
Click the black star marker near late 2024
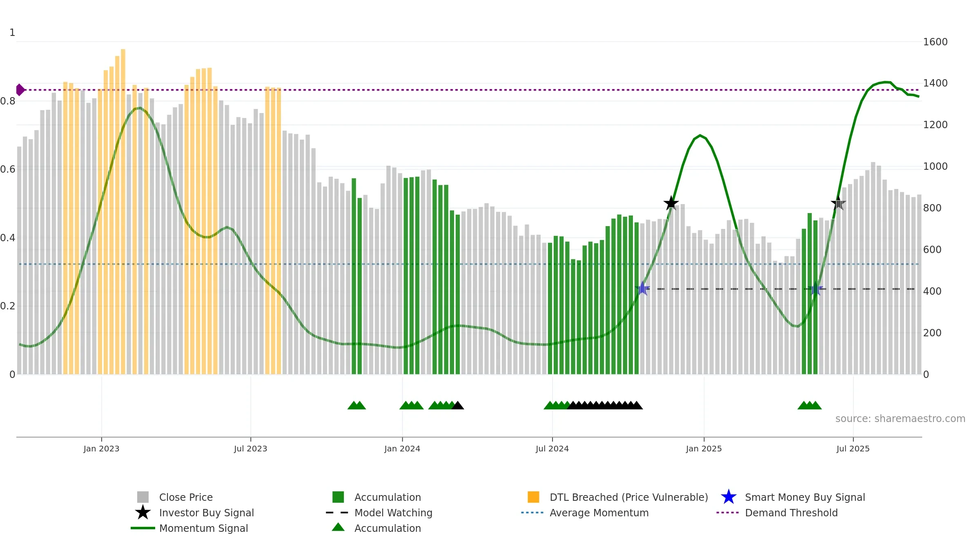pos(671,203)
